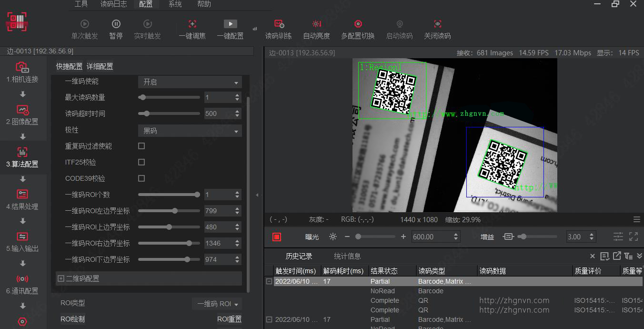The height and width of the screenshot is (329, 644).
Task: Open image parameter sliders settings icon
Action: coord(618,236)
